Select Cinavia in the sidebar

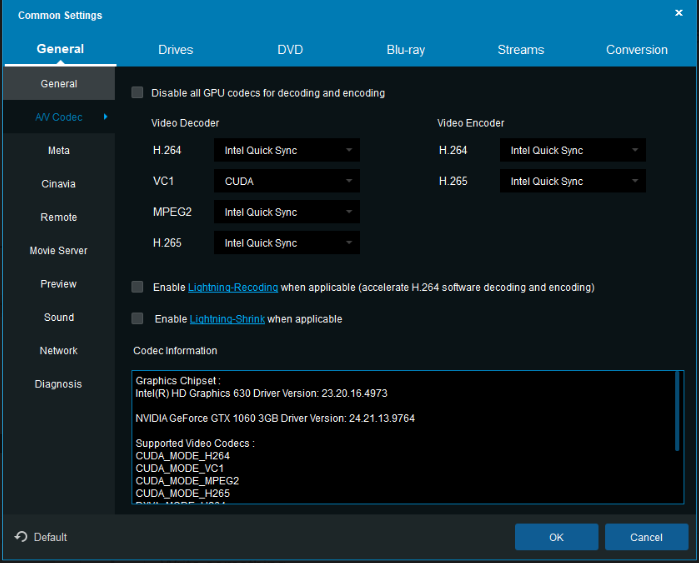(x=59, y=184)
